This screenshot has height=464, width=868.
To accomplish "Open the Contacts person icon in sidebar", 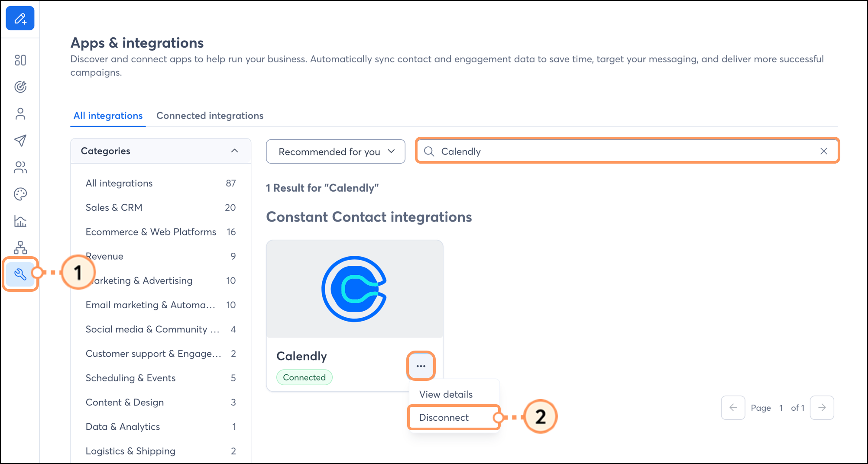I will [20, 114].
